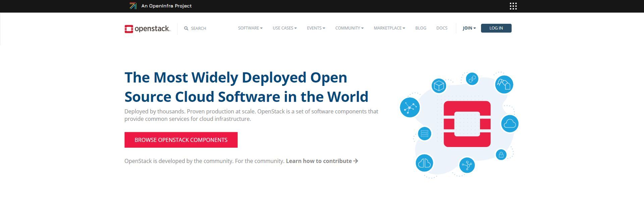This screenshot has width=644, height=202.
Task: Click Browse OpenStack Components button
Action: click(x=181, y=140)
